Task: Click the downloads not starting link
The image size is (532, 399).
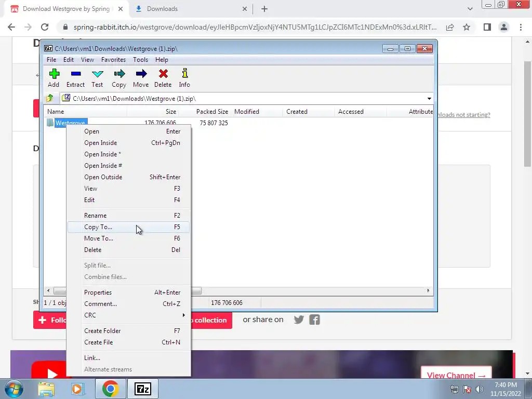Action: [464, 115]
